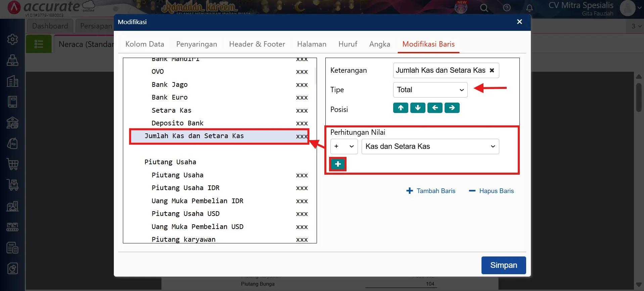Click inside the Keterangan input field

tap(440, 70)
